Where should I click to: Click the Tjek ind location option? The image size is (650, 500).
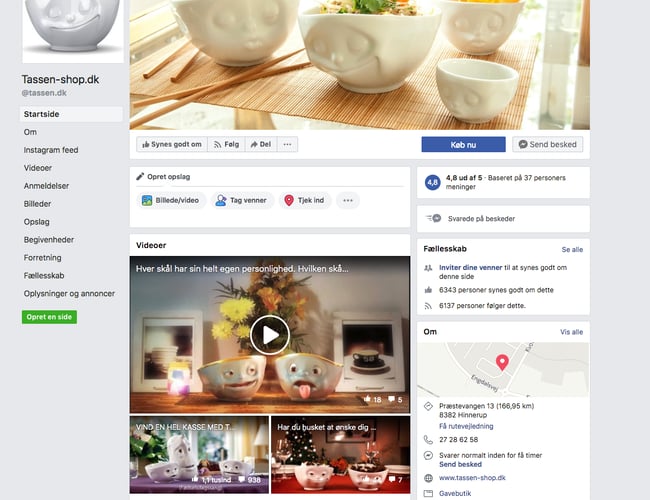tap(305, 200)
